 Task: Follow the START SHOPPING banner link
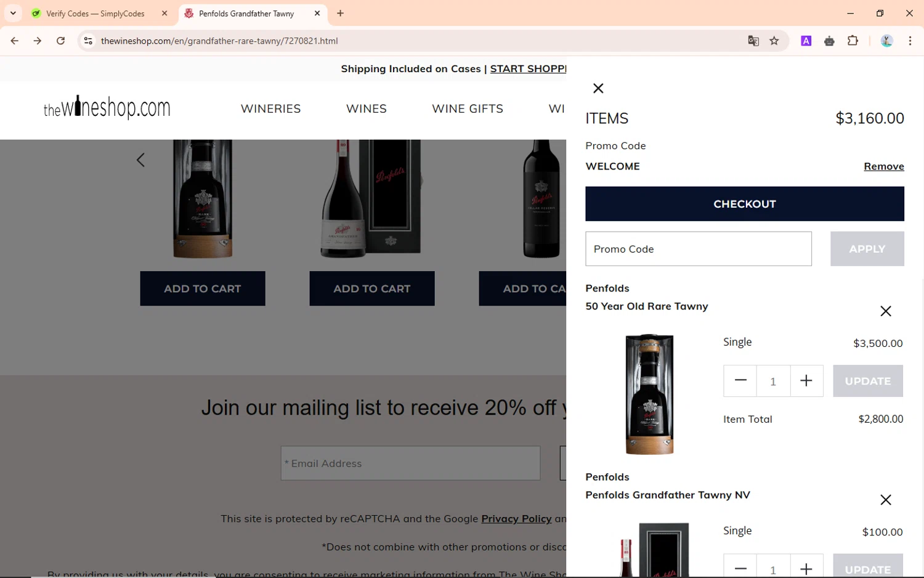528,69
